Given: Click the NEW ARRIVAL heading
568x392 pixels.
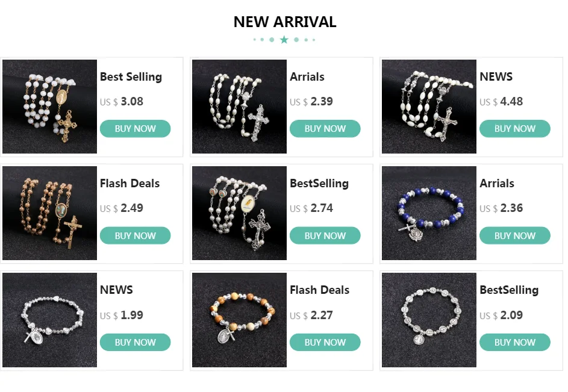Looking at the screenshot, I should tap(285, 22).
